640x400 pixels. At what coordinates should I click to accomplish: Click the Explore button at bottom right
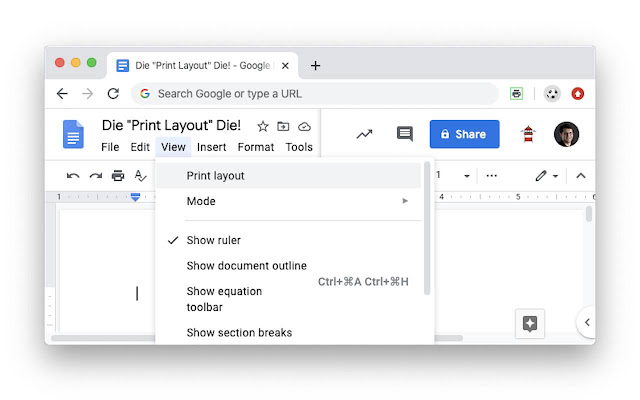pyautogui.click(x=530, y=324)
